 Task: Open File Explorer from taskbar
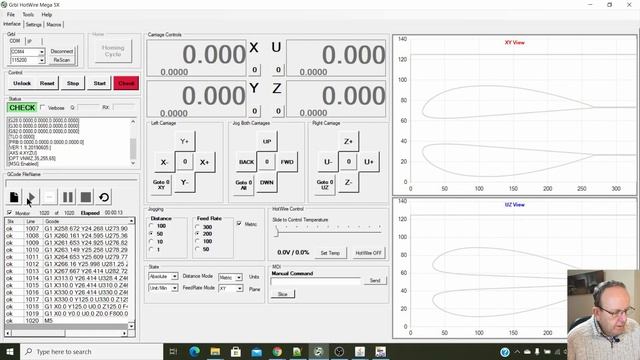click(215, 351)
